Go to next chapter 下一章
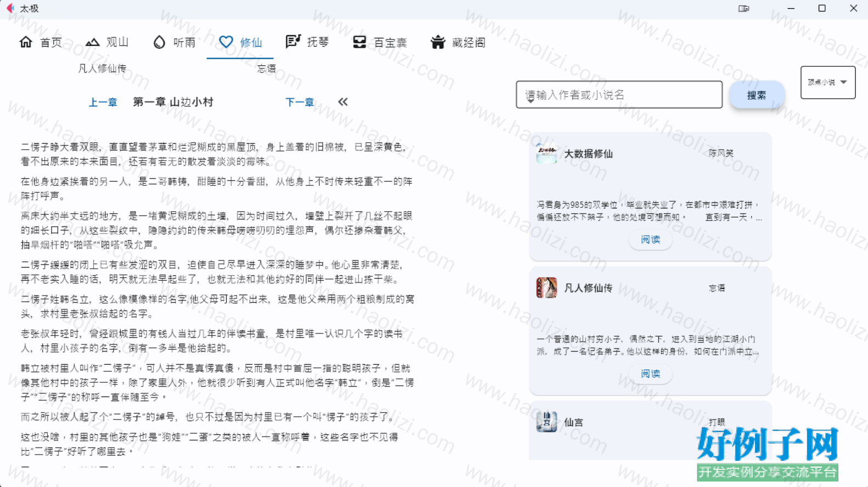The height and width of the screenshot is (487, 868). [x=300, y=102]
